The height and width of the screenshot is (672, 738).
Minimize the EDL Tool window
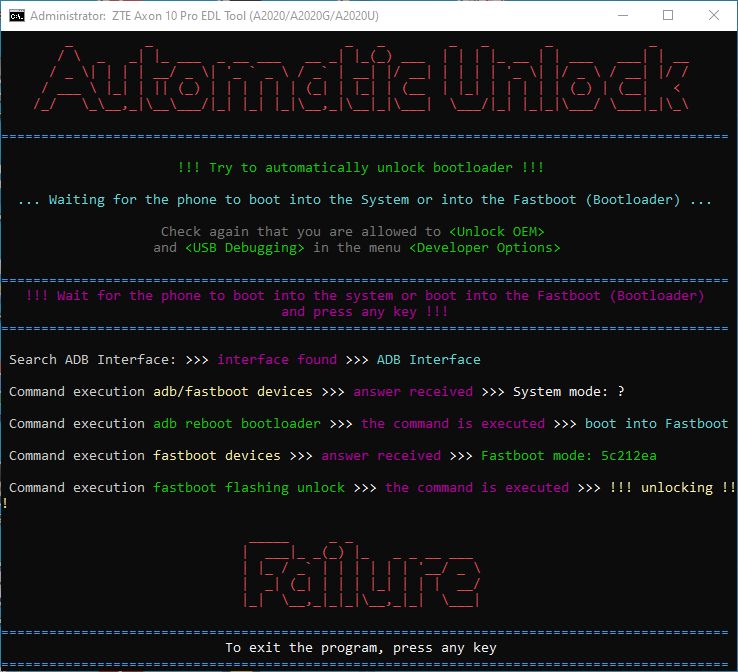[x=623, y=16]
